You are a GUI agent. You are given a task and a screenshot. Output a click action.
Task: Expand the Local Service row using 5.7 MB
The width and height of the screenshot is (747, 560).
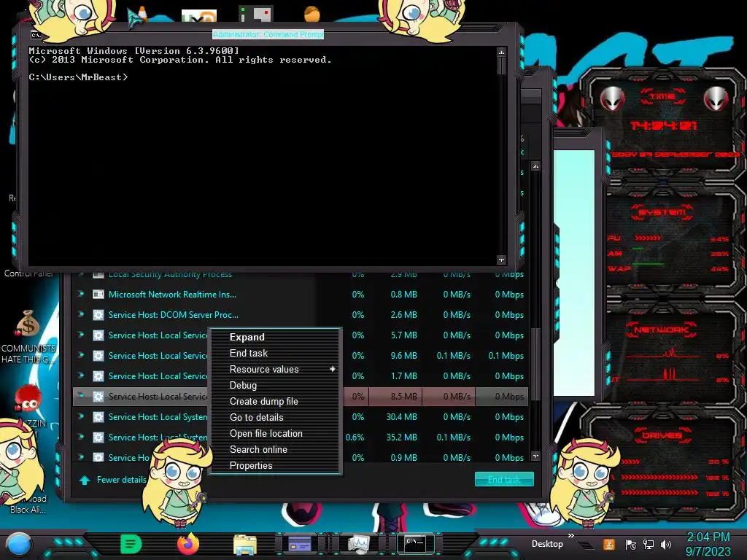[81, 335]
